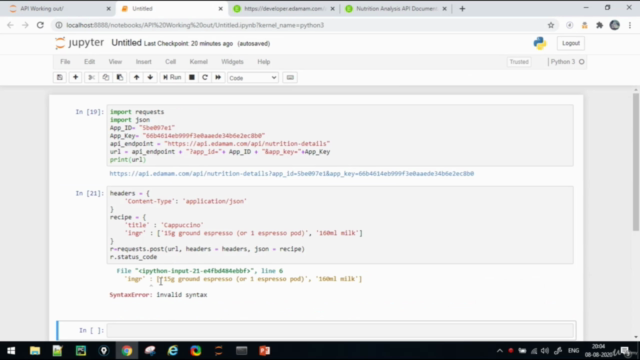Interrupt the kernel with the stop icon

click(191, 78)
